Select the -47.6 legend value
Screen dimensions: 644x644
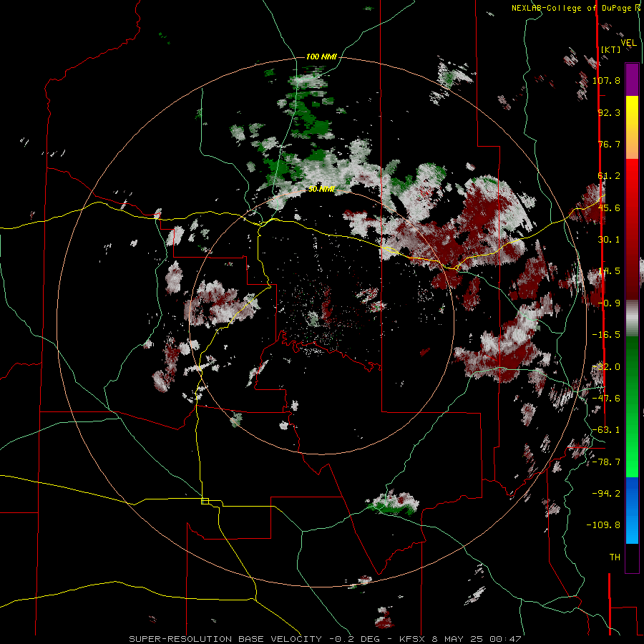pyautogui.click(x=607, y=399)
